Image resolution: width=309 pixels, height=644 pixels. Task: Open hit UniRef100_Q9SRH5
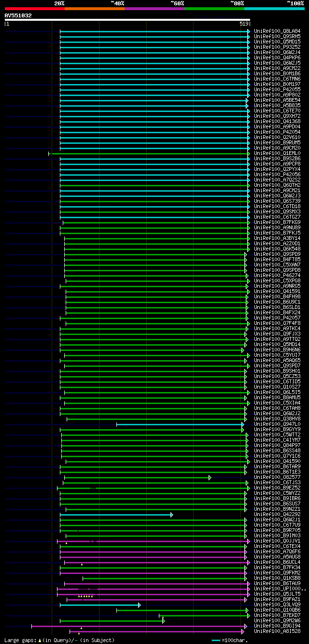277,37
